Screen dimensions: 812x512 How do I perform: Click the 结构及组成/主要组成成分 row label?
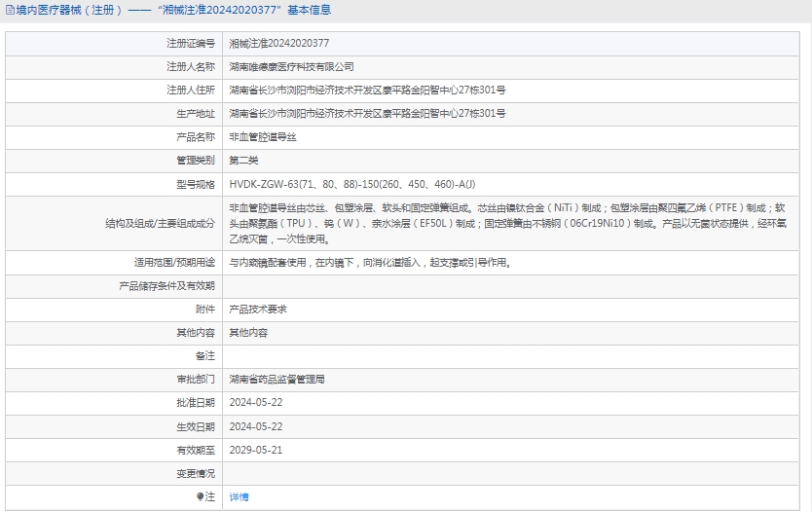(160, 223)
